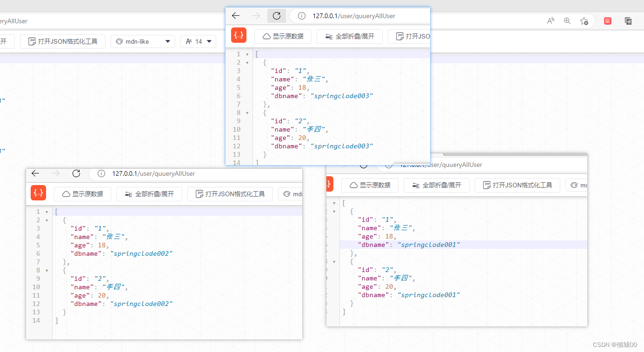Click the zoom magnifier icon in address bar
Screen dimensions: 644x352
pyautogui.click(x=567, y=21)
